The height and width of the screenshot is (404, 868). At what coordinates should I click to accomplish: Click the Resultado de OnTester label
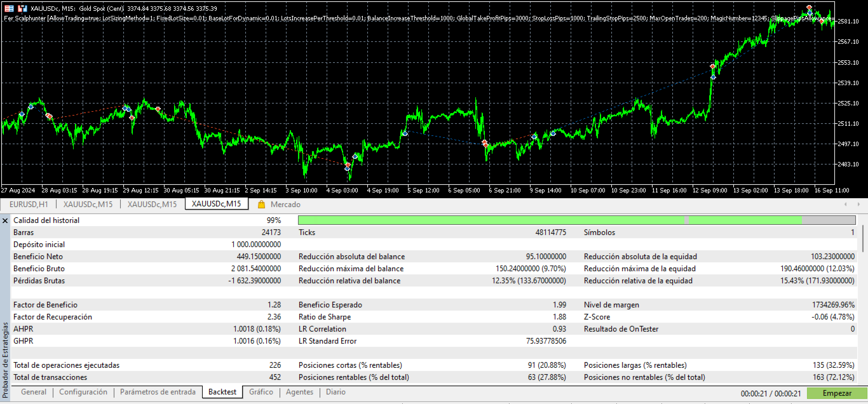621,329
